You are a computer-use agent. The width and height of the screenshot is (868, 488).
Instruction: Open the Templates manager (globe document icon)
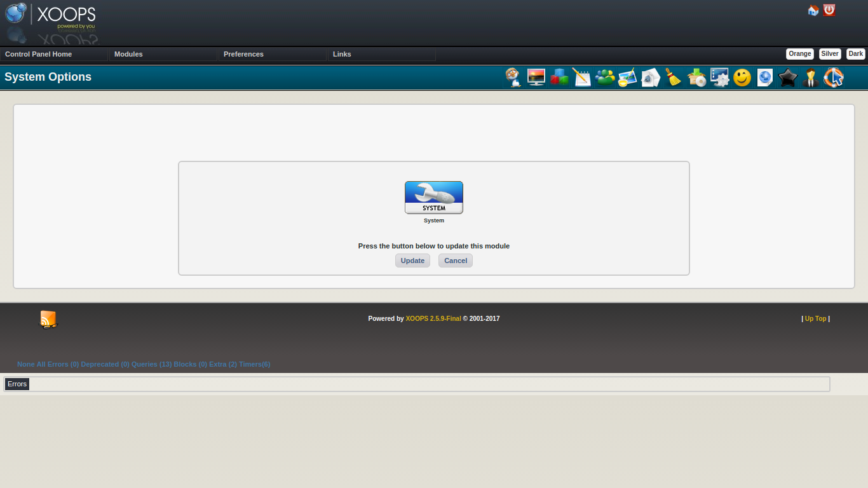point(765,78)
